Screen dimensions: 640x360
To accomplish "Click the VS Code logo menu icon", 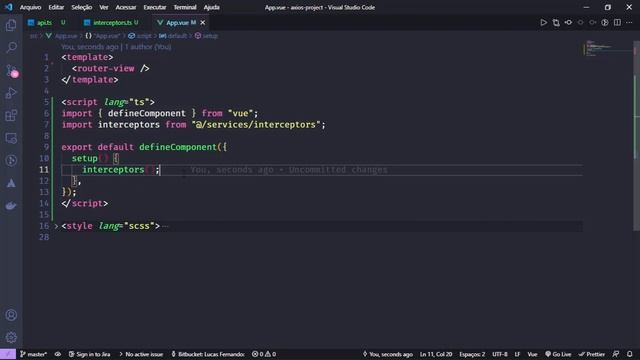I will click(x=9, y=7).
